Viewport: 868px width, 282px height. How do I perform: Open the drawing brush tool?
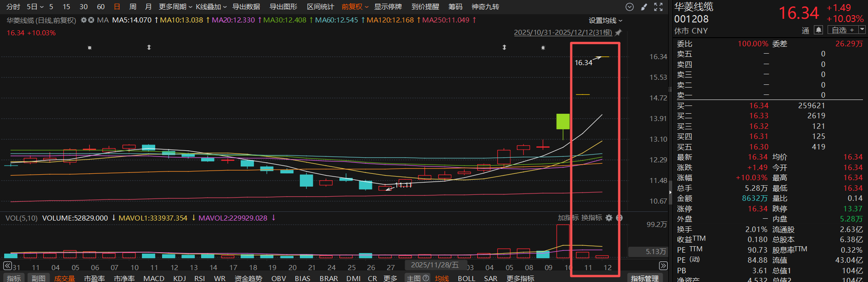[644, 7]
